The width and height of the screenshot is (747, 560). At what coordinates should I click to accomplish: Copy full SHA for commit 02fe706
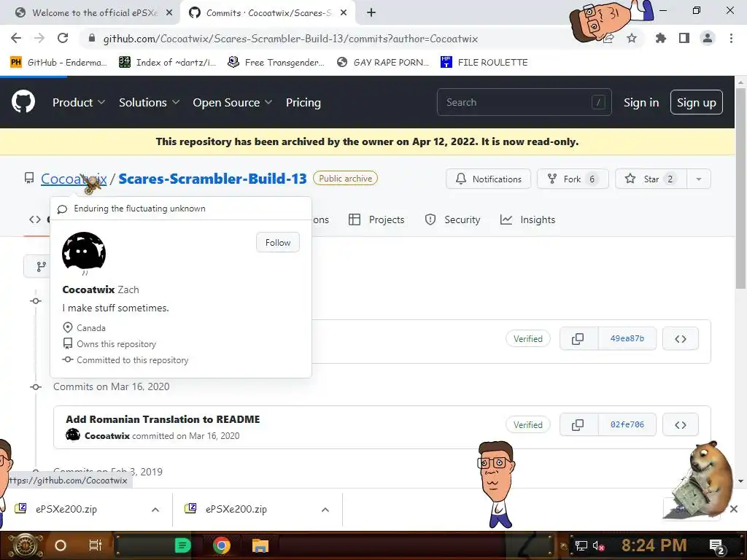point(578,424)
